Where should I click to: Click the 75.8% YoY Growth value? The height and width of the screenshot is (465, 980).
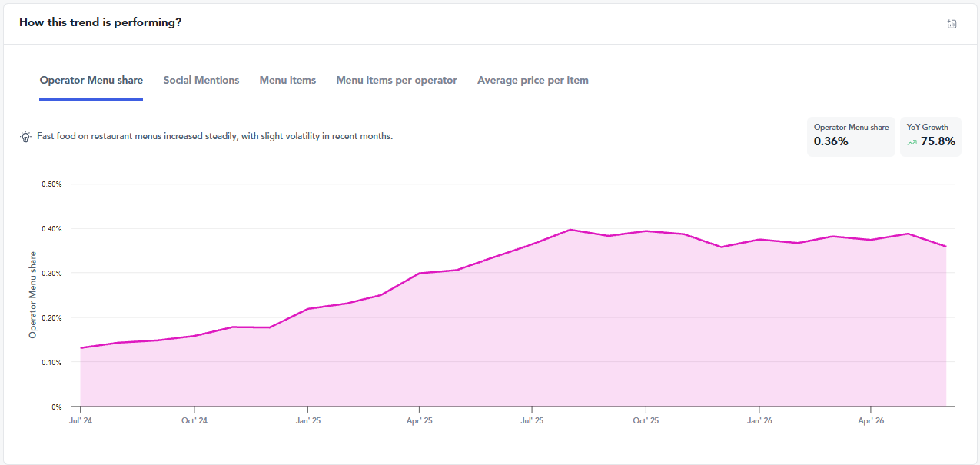(938, 141)
